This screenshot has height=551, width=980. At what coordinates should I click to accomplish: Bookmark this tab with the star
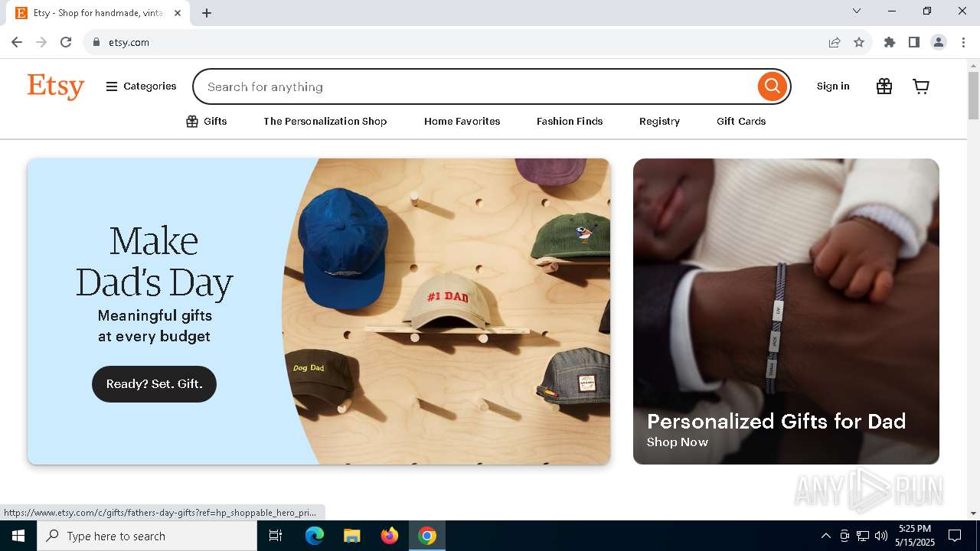(x=859, y=42)
